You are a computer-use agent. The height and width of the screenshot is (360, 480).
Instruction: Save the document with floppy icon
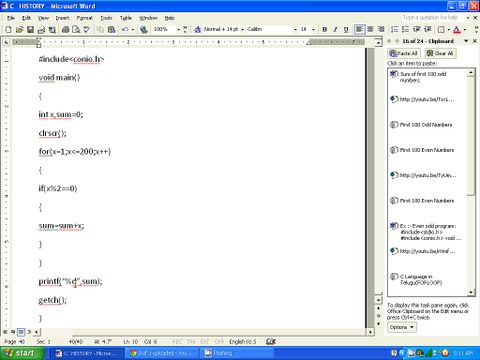point(30,30)
